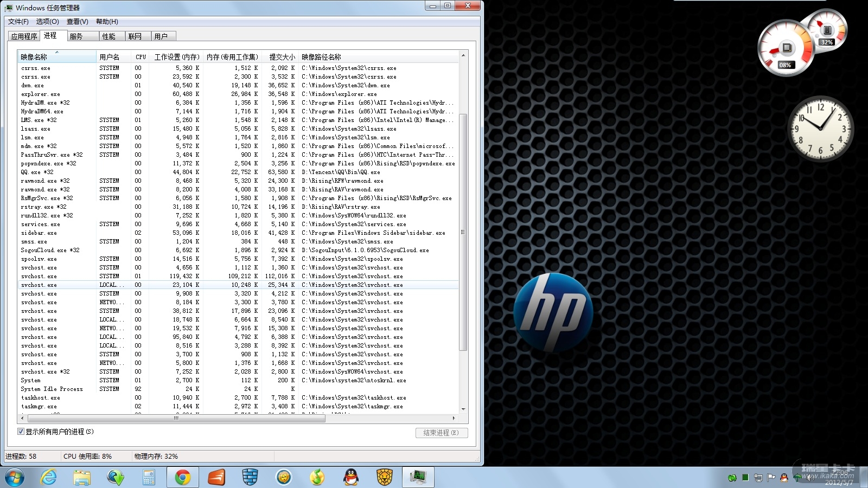868x488 pixels.
Task: Open Windows Explorer folder icon on taskbar
Action: coord(82,478)
